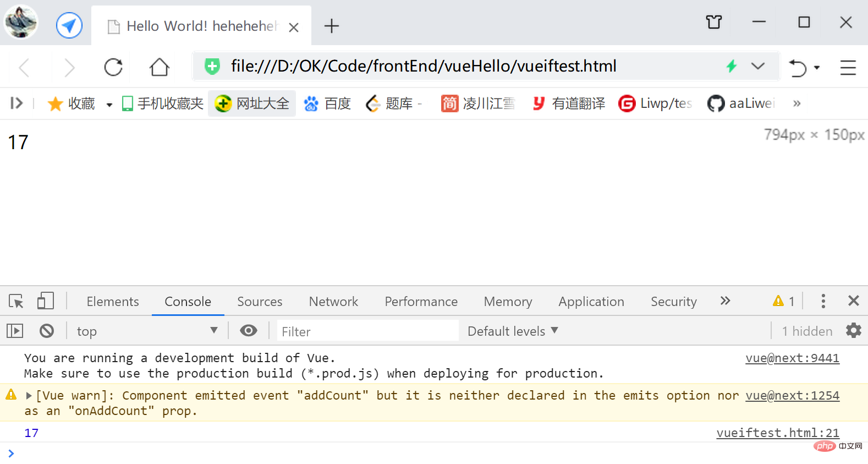The image size is (868, 464).
Task: Expand the address bar dropdown chevron
Action: point(758,66)
